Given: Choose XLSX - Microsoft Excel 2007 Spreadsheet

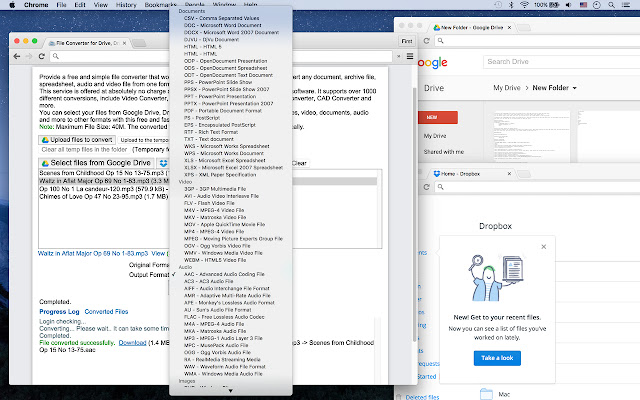Looking at the screenshot, I should (x=233, y=168).
